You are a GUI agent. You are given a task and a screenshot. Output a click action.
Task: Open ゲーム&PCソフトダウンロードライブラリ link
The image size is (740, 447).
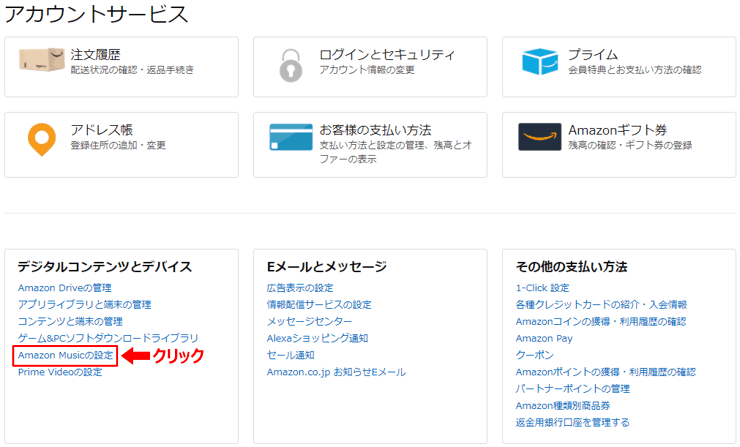coord(108,338)
